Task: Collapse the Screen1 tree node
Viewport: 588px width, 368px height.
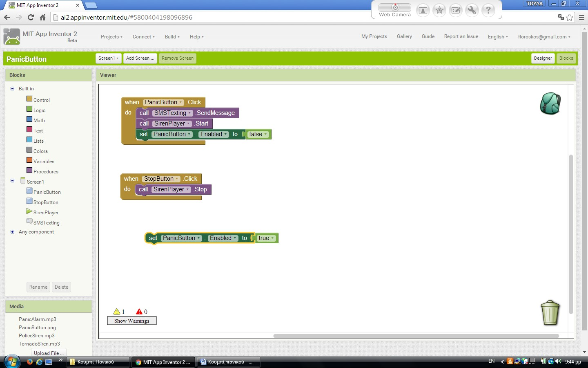Action: click(x=12, y=180)
